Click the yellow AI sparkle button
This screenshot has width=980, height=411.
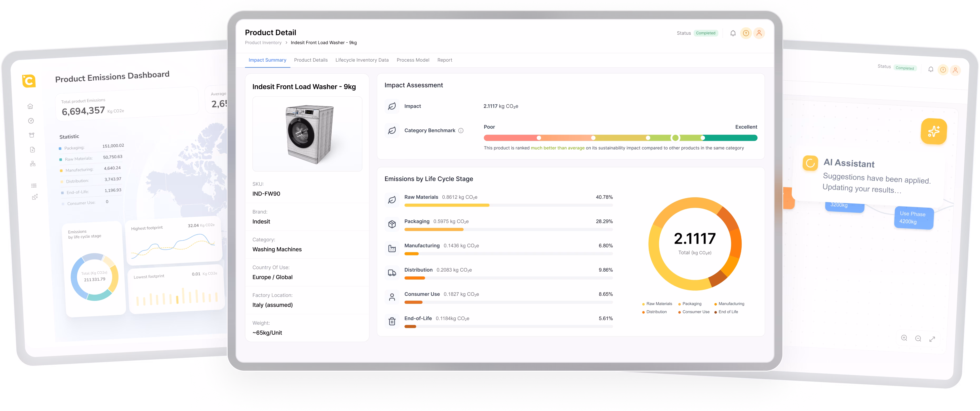(x=934, y=131)
